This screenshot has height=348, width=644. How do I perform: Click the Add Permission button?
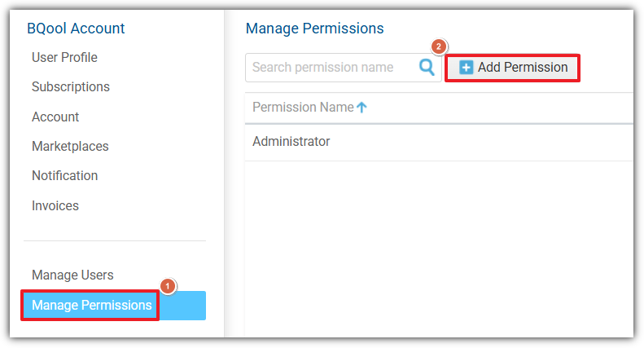point(512,68)
